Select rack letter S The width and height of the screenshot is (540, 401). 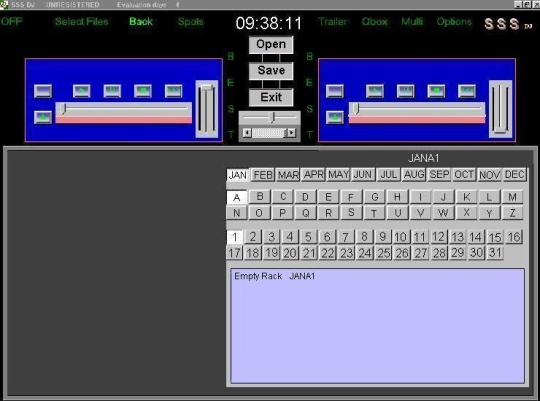(x=351, y=213)
